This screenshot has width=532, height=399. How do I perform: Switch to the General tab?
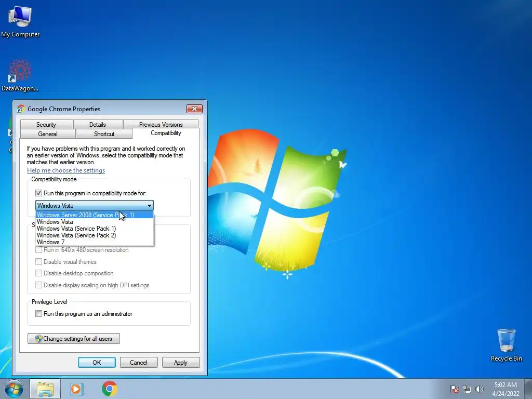pos(47,134)
